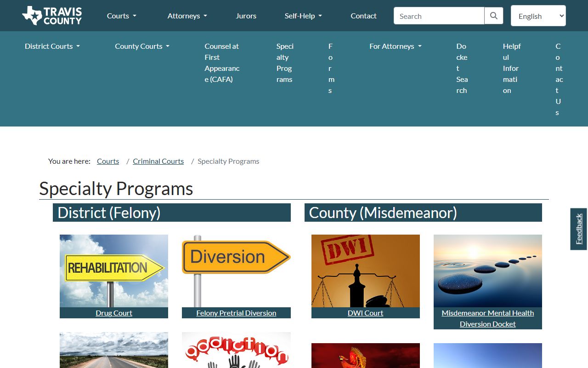
Task: Open the Feedback side tab
Action: tap(579, 229)
